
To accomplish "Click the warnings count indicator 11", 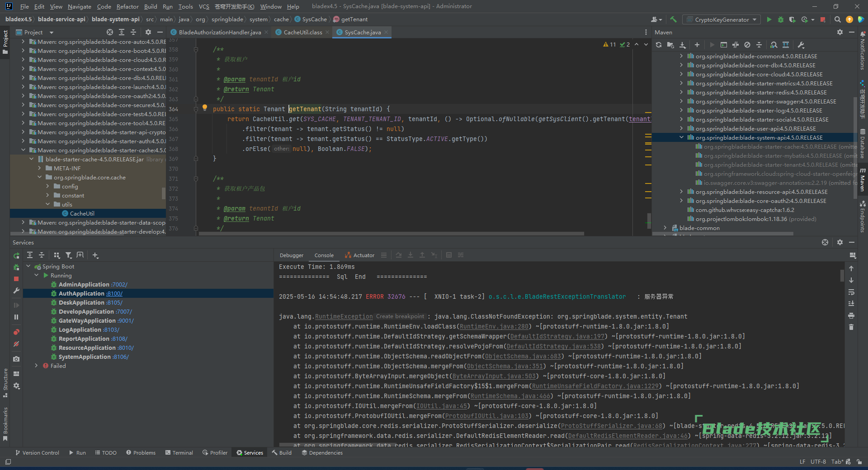I will coord(610,44).
